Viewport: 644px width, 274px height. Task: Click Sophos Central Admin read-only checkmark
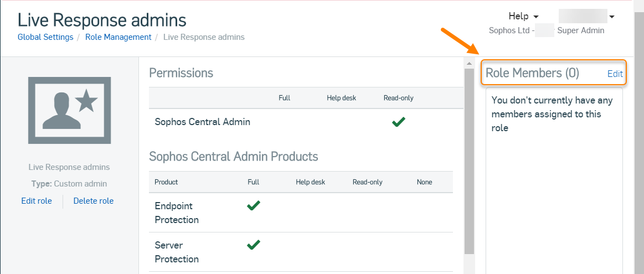pos(398,122)
